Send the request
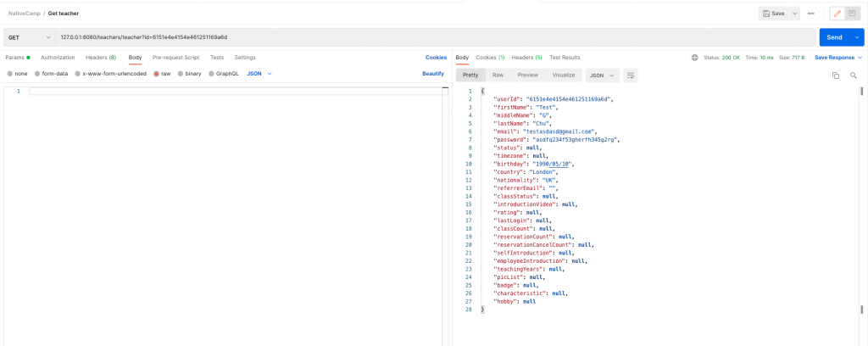The height and width of the screenshot is (346, 868). [x=834, y=37]
